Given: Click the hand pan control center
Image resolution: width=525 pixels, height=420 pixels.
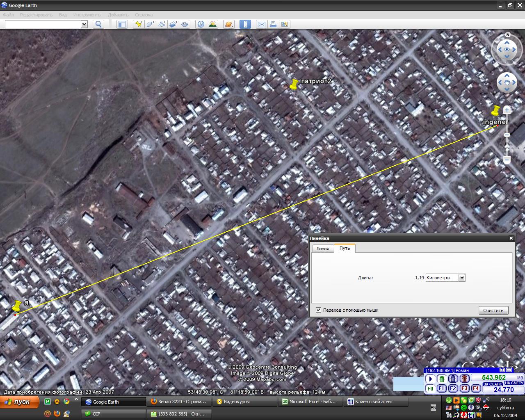Looking at the screenshot, I should [507, 83].
